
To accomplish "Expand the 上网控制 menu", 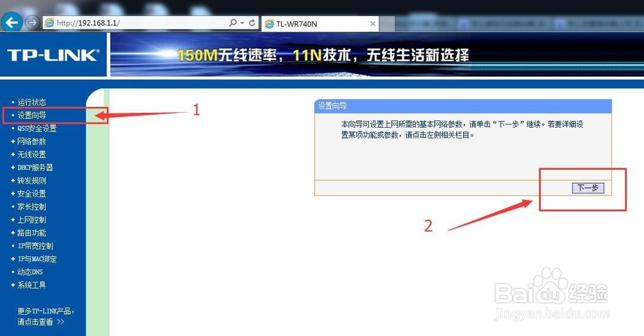I will pyautogui.click(x=32, y=220).
